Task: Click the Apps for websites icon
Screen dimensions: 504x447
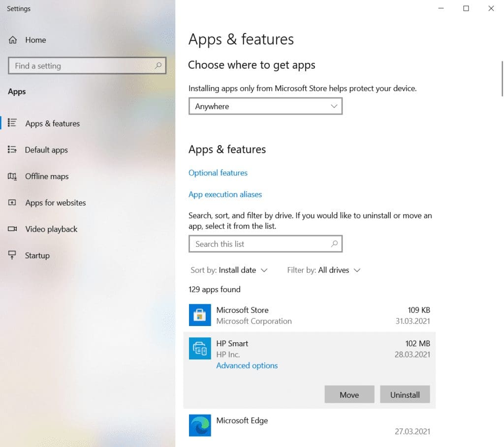Action: click(12, 202)
